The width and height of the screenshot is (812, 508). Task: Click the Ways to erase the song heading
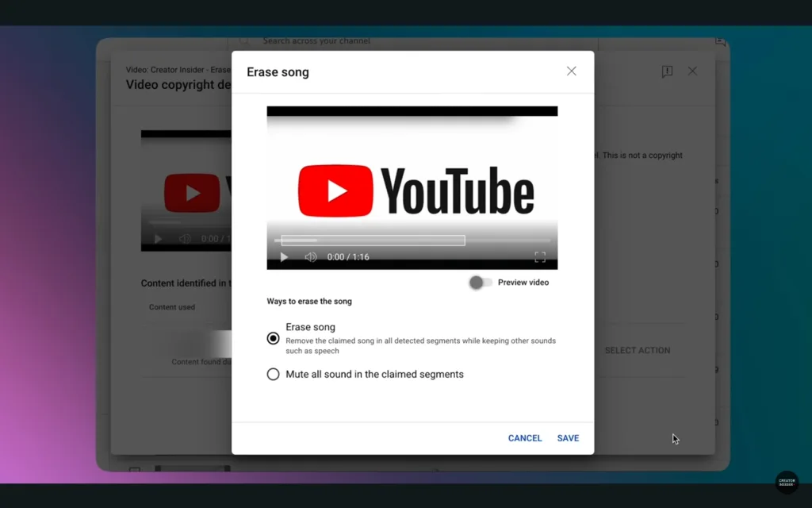click(x=309, y=301)
